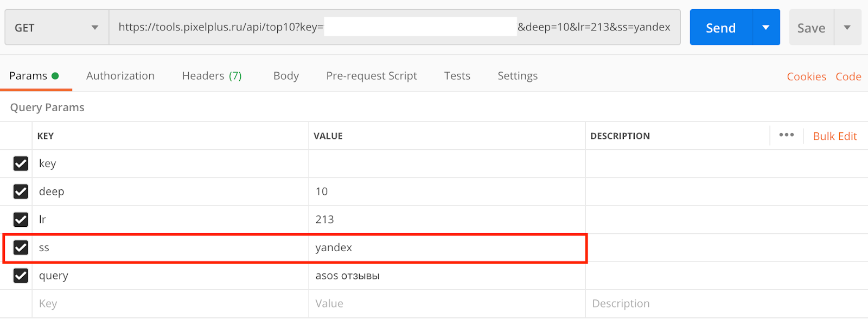Open the request Settings tab
This screenshot has width=868, height=319.
[518, 76]
